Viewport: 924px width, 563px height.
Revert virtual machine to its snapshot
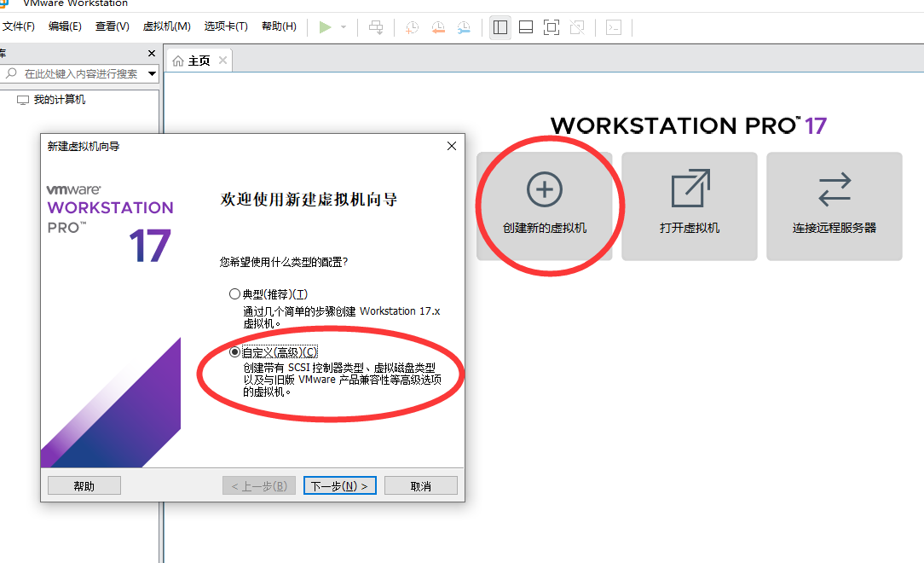pos(437,27)
